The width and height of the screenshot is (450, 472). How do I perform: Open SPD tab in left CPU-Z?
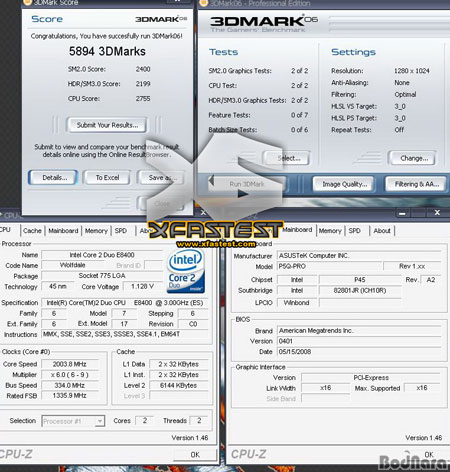tap(120, 231)
